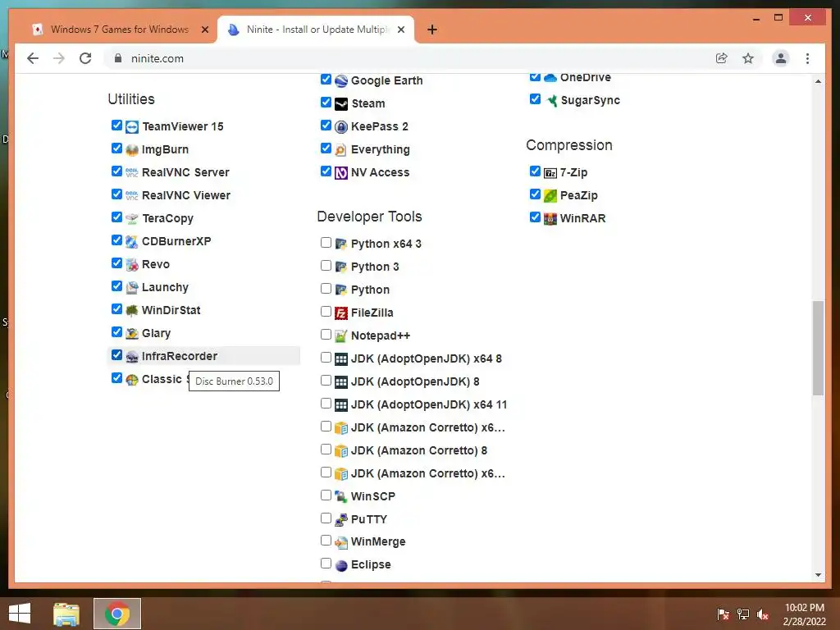
Task: Click the scrollbar down arrow
Action: coord(818,575)
